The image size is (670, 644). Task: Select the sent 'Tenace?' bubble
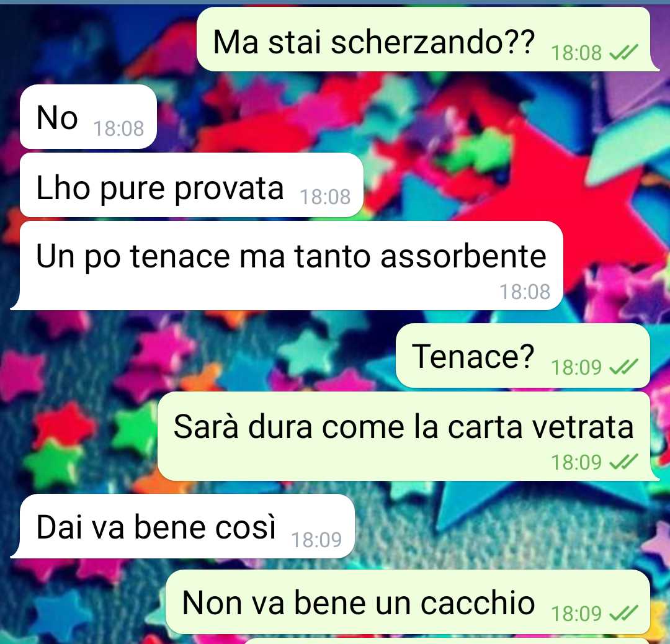click(x=523, y=356)
